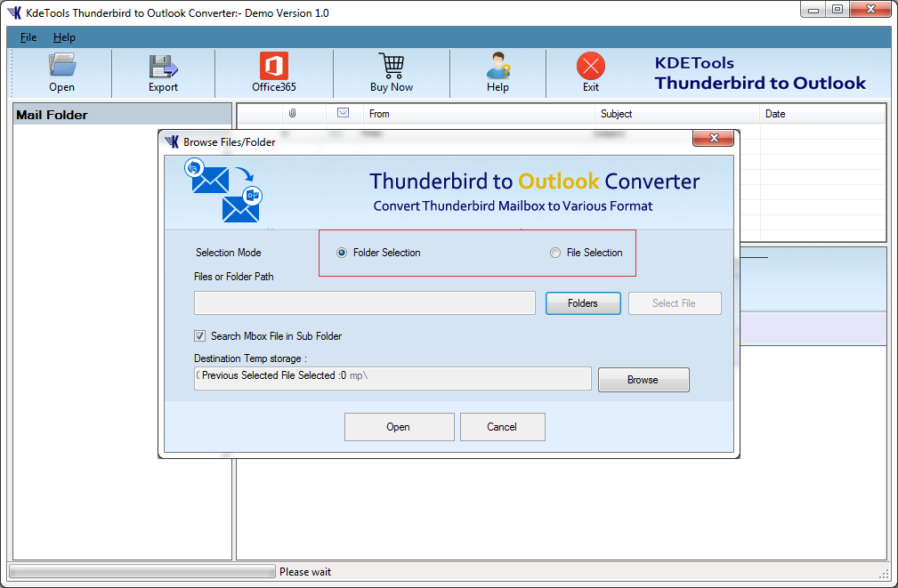Screen dimensions: 898x588
Task: Select the Folder Selection radio button
Action: pos(341,253)
